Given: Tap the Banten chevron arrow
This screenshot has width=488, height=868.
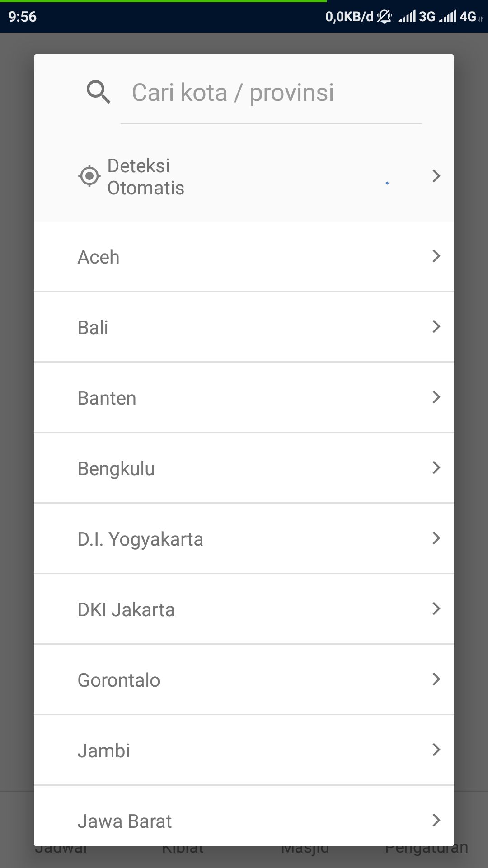Looking at the screenshot, I should click(436, 397).
